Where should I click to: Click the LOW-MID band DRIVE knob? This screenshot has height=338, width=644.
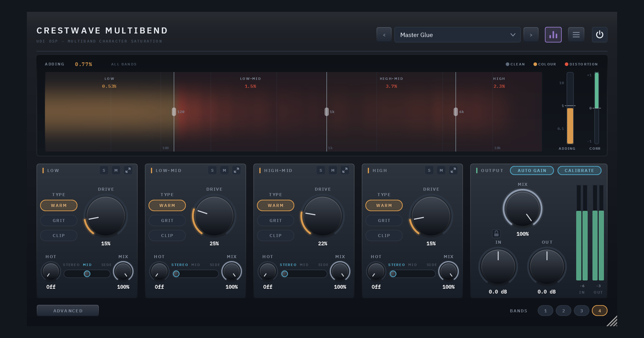pyautogui.click(x=214, y=216)
